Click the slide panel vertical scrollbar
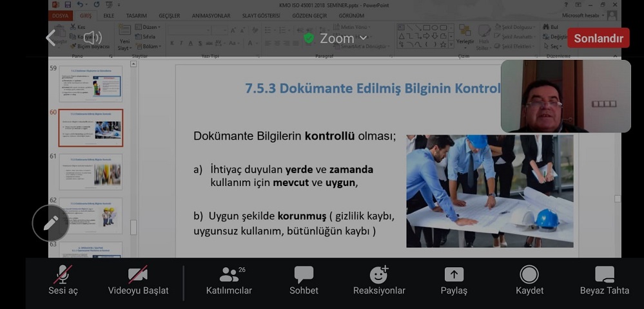The image size is (644, 309). coord(133,161)
